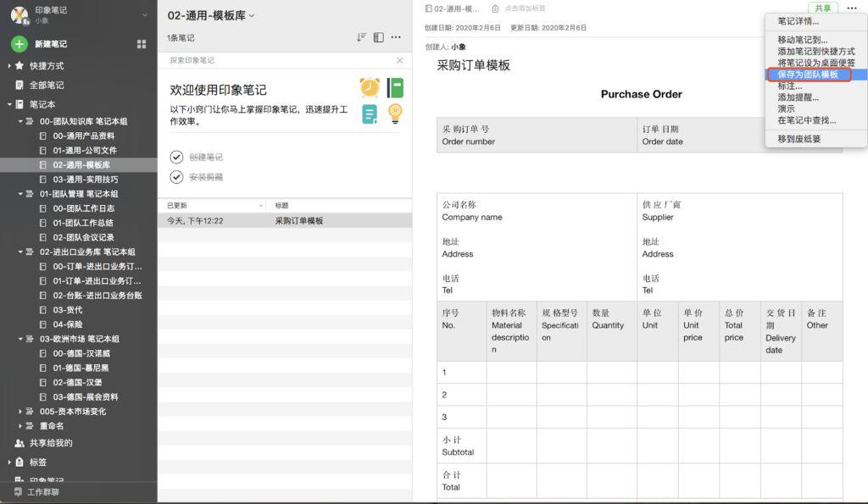Click the green new note plus icon

[19, 44]
